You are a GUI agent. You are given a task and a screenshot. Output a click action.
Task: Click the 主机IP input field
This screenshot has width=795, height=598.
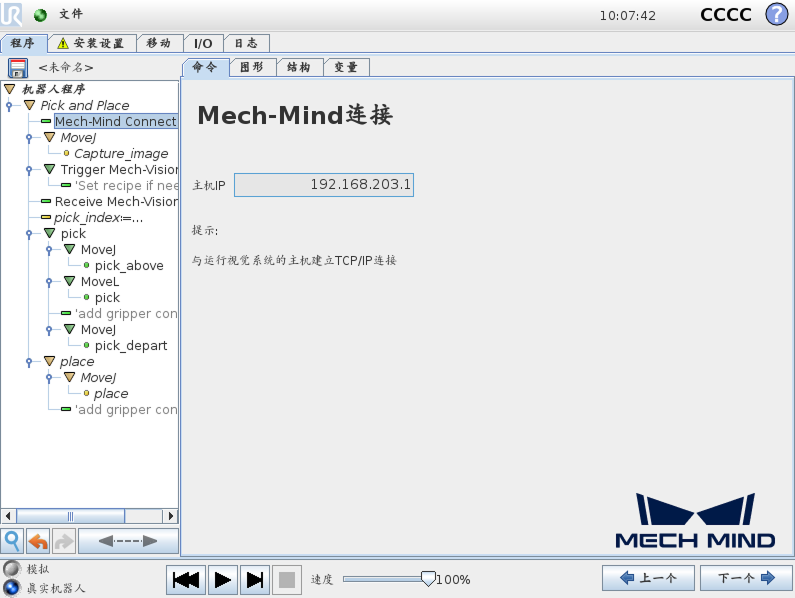[x=323, y=185]
